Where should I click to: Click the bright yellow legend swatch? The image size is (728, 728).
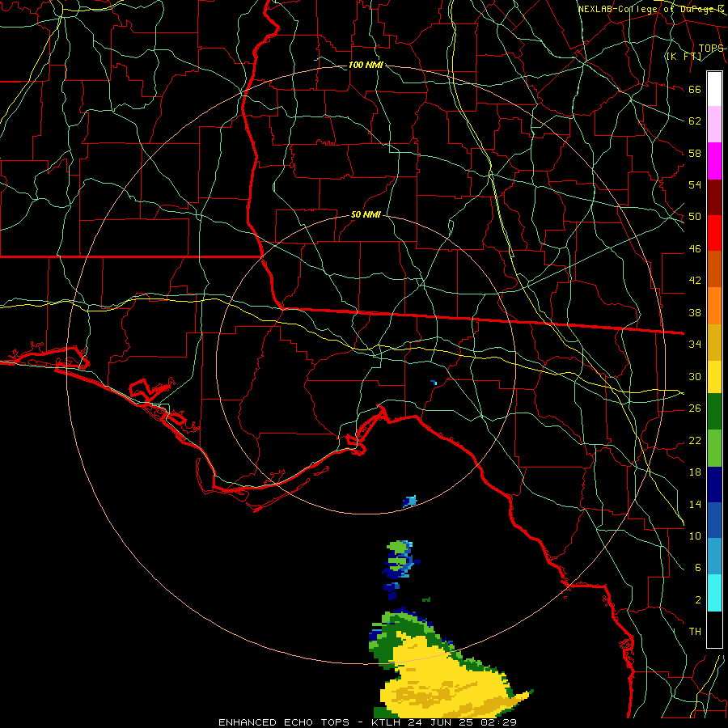tap(714, 377)
